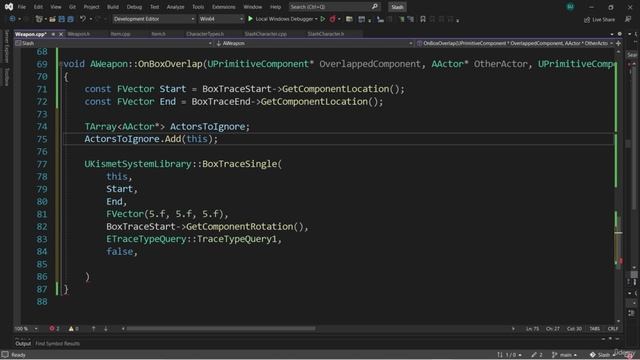The height and width of the screenshot is (360, 640).
Task: Open the active files list dropdown arrow
Action: 611,34
